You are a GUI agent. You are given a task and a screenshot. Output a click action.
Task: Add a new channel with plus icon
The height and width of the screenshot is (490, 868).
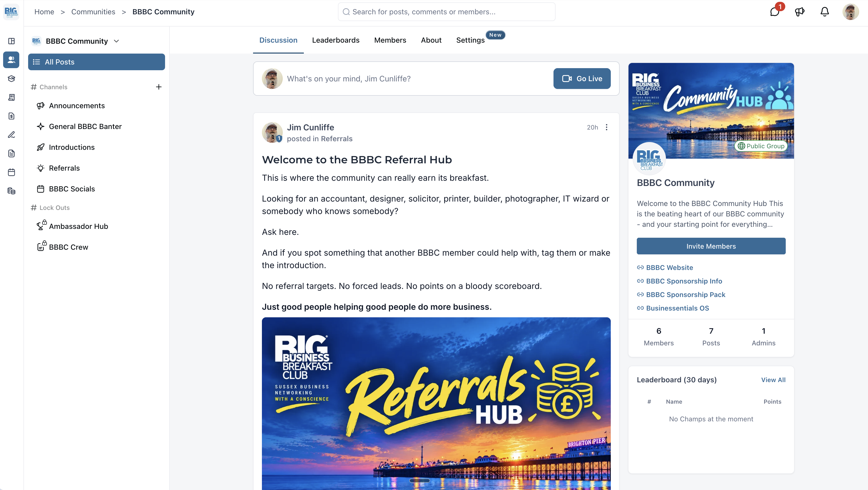(159, 87)
